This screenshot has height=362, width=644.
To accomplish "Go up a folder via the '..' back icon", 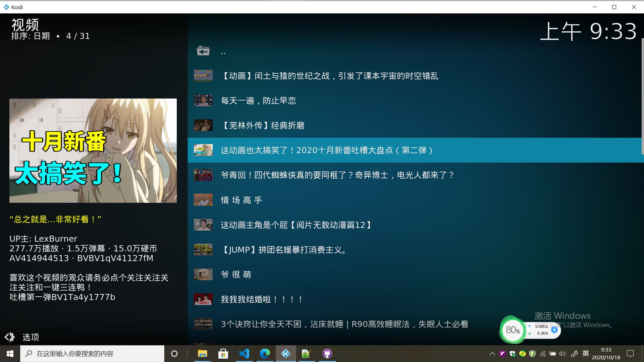I will click(203, 51).
